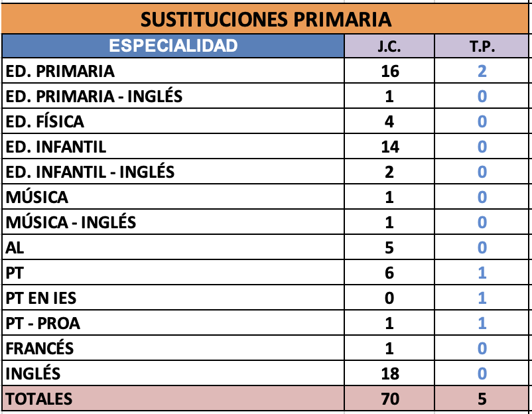This screenshot has width=532, height=414.
Task: Click the SUSTITUCIONES PRIMARIA title cell
Action: [266, 19]
